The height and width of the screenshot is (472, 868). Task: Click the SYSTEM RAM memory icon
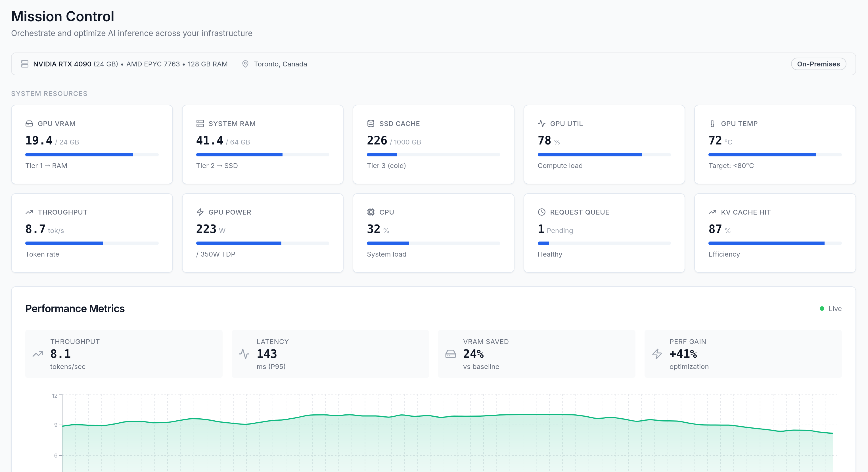(x=200, y=123)
